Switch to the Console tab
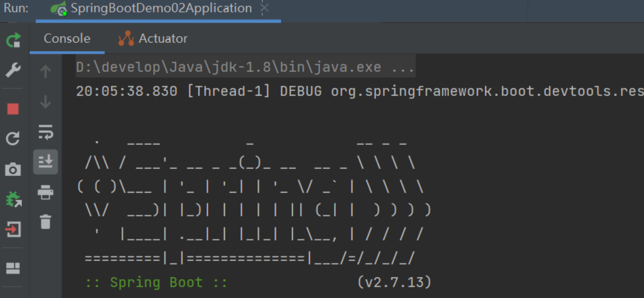The height and width of the screenshot is (298, 644). pyautogui.click(x=67, y=39)
